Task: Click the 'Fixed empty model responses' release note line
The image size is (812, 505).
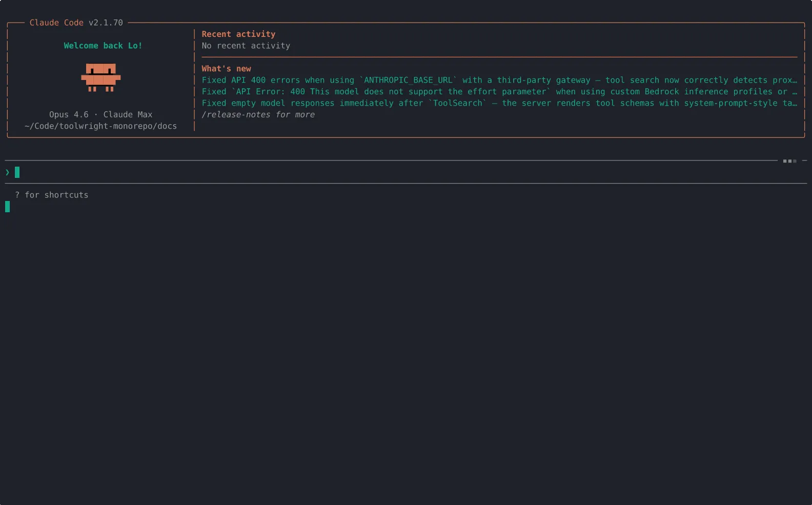Action: click(x=499, y=103)
